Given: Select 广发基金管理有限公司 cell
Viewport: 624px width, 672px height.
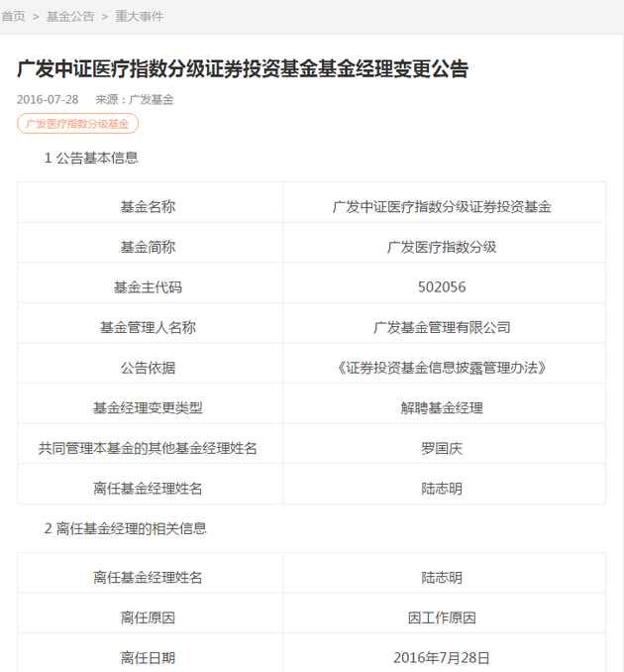Looking at the screenshot, I should point(444,323).
